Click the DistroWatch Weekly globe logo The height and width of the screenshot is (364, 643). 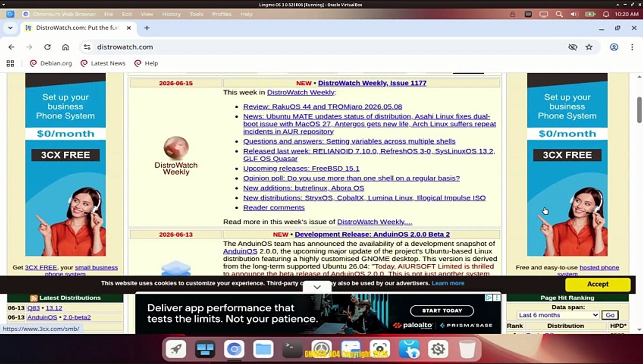(176, 156)
